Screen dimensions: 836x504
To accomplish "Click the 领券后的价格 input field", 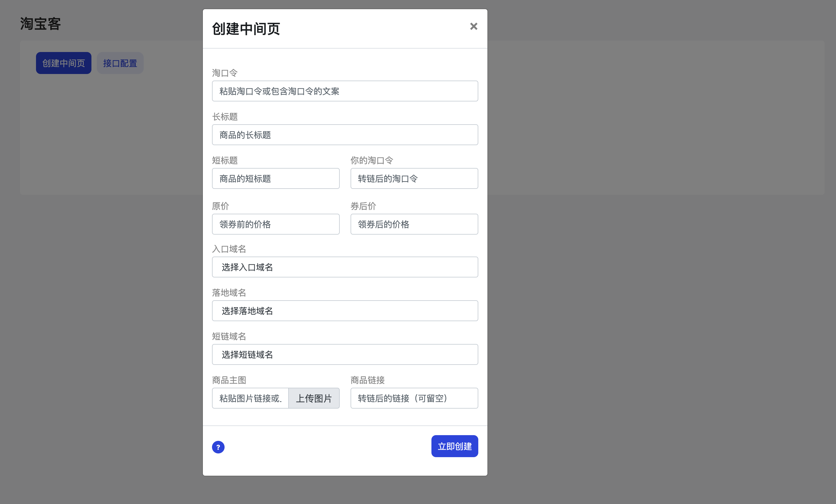I will coord(414,224).
